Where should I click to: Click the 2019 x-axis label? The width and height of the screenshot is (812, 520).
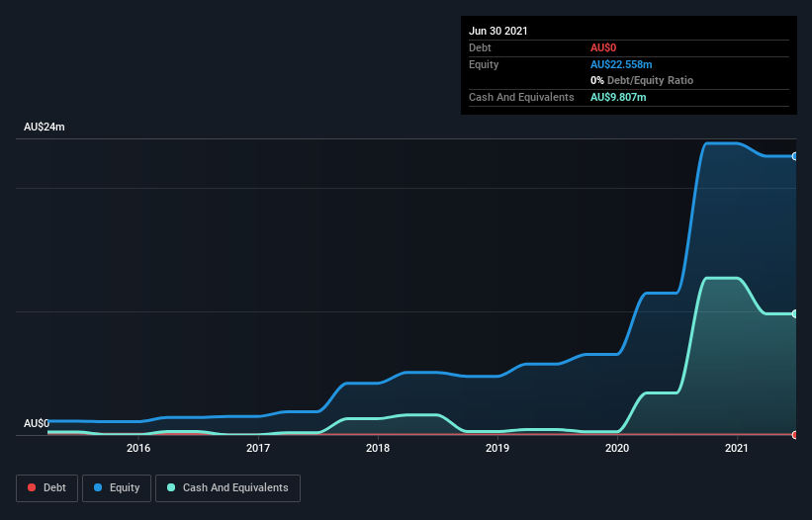tap(497, 448)
